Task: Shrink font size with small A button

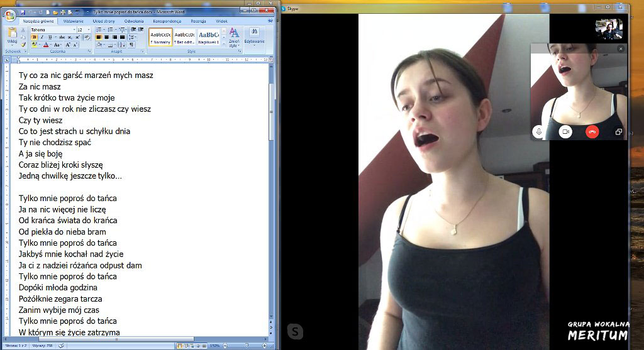Action: (75, 45)
